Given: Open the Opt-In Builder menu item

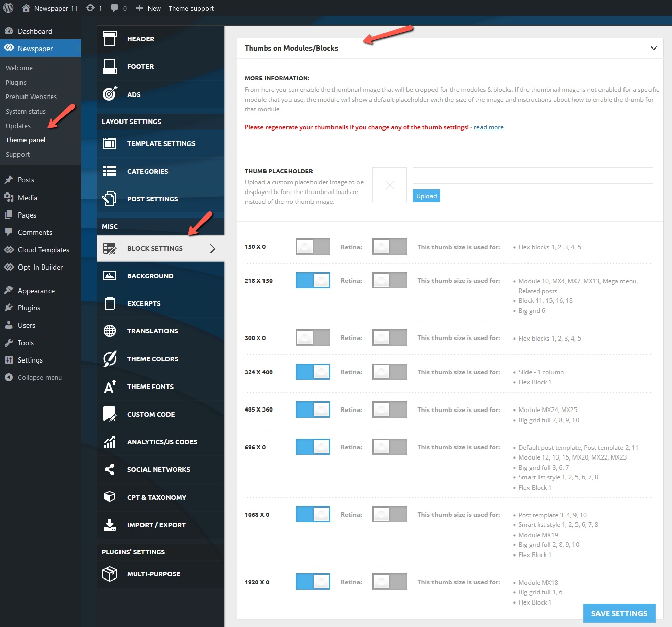Looking at the screenshot, I should click(40, 267).
